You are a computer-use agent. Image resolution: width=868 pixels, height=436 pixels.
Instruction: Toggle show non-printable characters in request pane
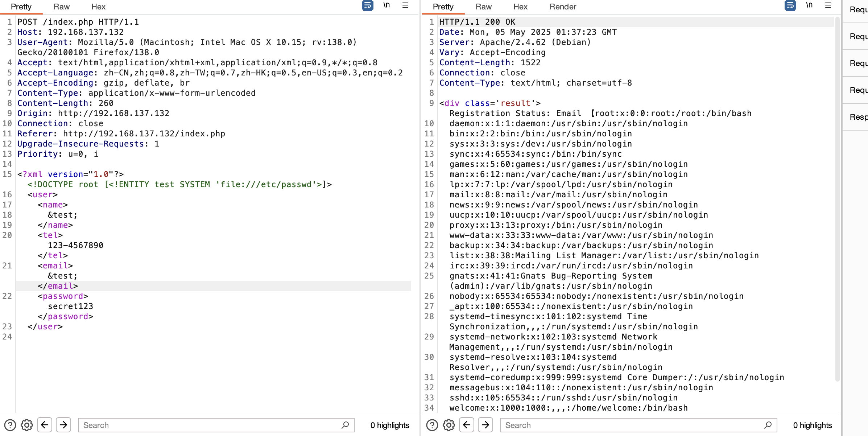(x=387, y=5)
